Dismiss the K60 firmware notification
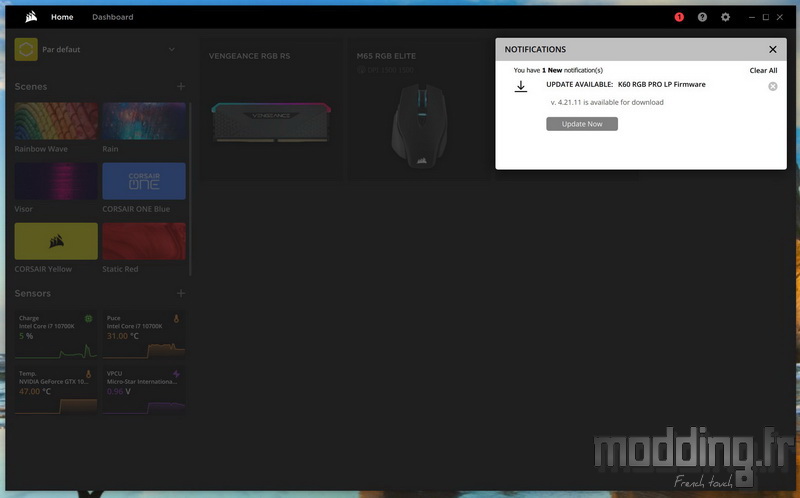This screenshot has height=498, width=800. point(772,86)
